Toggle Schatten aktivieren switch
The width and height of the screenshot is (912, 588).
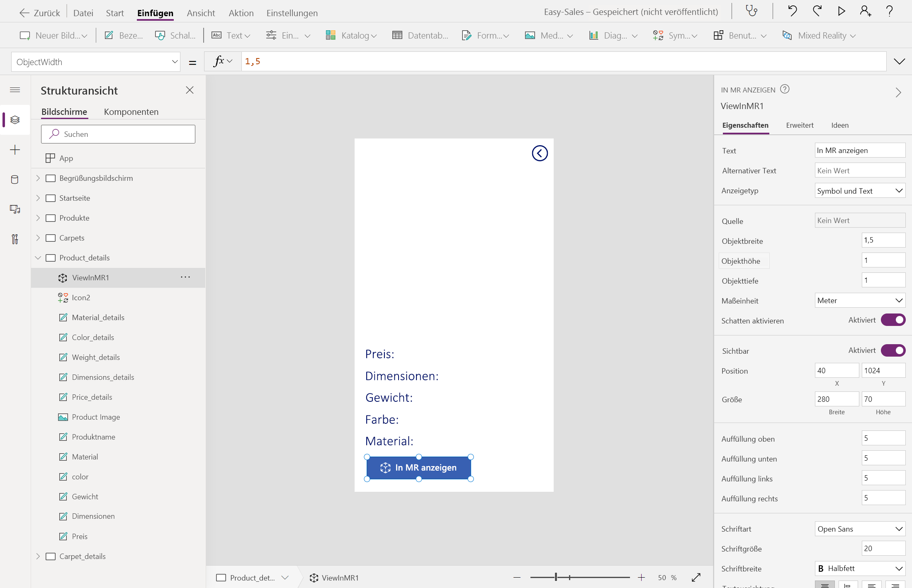click(893, 320)
